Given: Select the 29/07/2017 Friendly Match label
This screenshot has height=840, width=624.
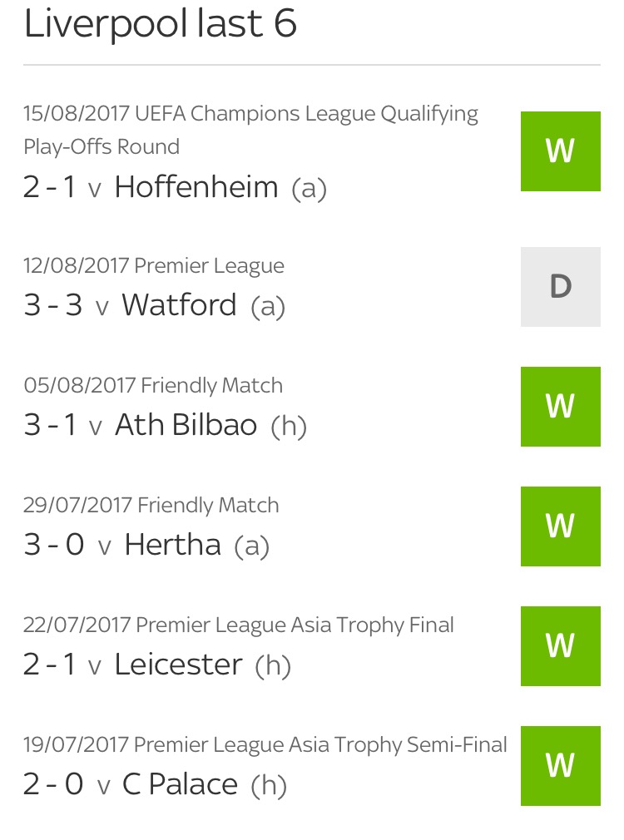Looking at the screenshot, I should (x=151, y=506).
